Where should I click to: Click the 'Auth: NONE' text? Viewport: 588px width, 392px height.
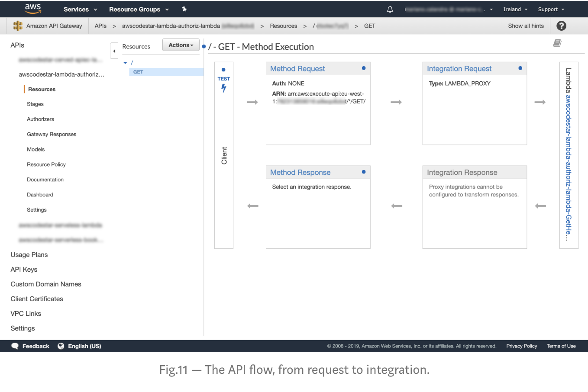tap(288, 84)
